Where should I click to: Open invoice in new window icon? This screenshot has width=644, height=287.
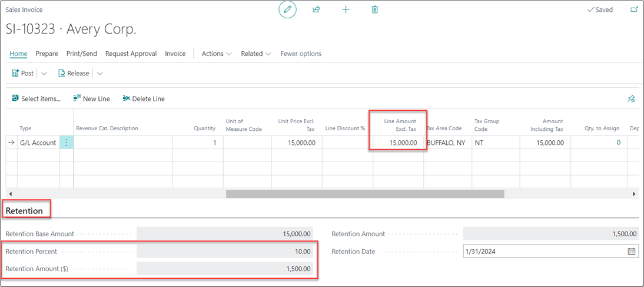tap(634, 10)
